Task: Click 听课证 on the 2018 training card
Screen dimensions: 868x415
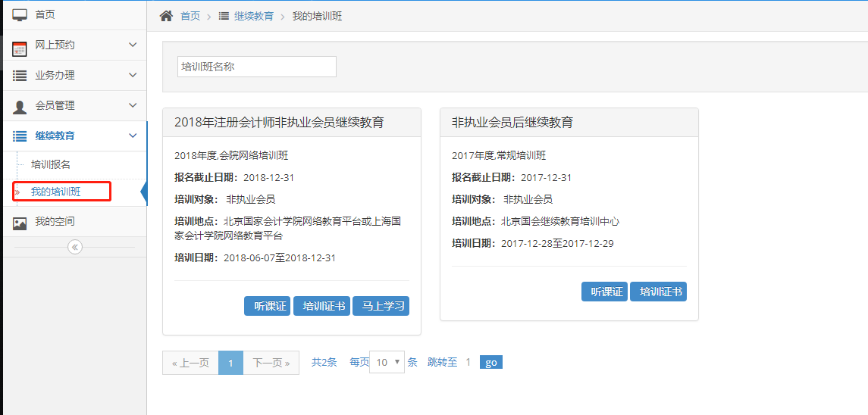Action: [268, 306]
